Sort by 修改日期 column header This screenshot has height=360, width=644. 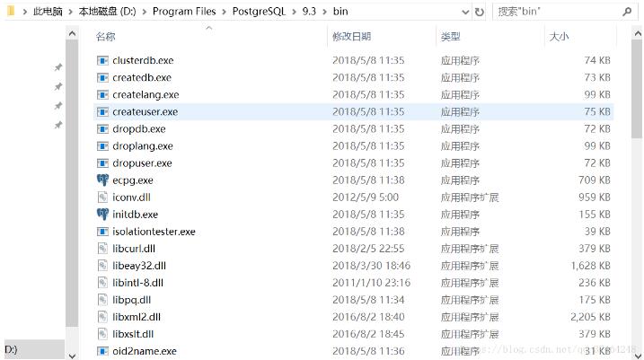352,37
